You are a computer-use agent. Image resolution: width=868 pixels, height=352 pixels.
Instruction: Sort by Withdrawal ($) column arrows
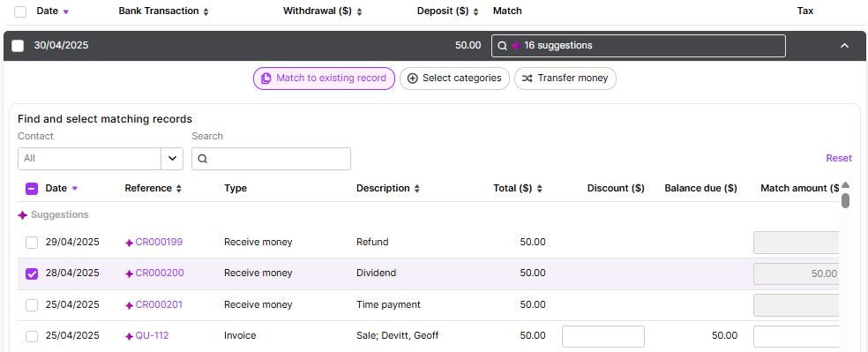(359, 11)
